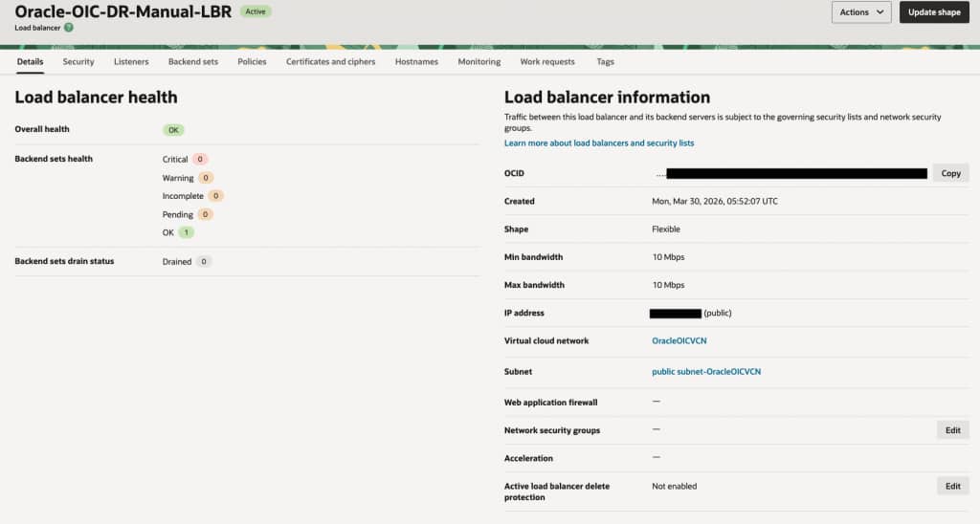Learn more about load balancers and security lists
This screenshot has width=980, height=524.
pos(599,143)
